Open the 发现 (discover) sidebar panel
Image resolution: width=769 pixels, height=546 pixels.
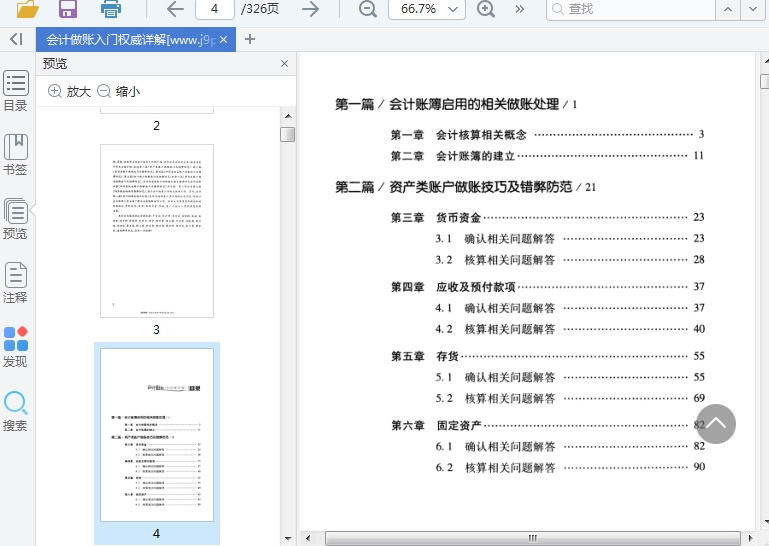pyautogui.click(x=15, y=347)
